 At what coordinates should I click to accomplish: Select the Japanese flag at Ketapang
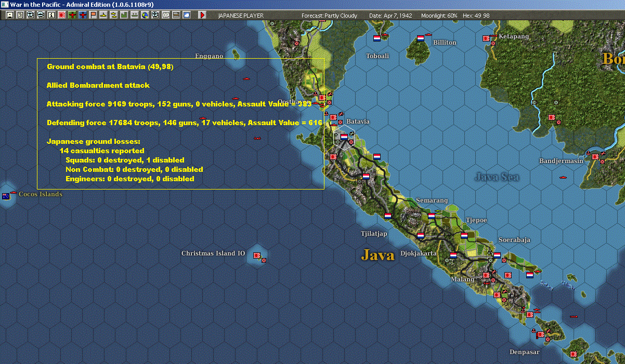click(486, 38)
